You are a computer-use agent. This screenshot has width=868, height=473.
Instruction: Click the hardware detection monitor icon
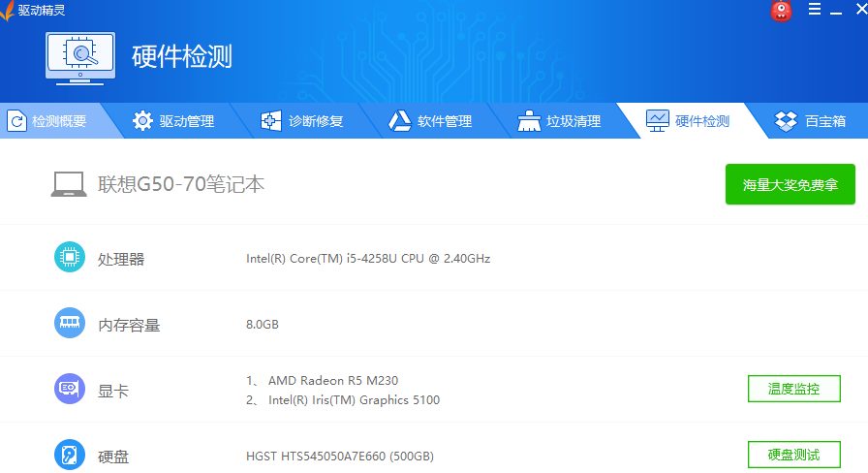pos(80,58)
